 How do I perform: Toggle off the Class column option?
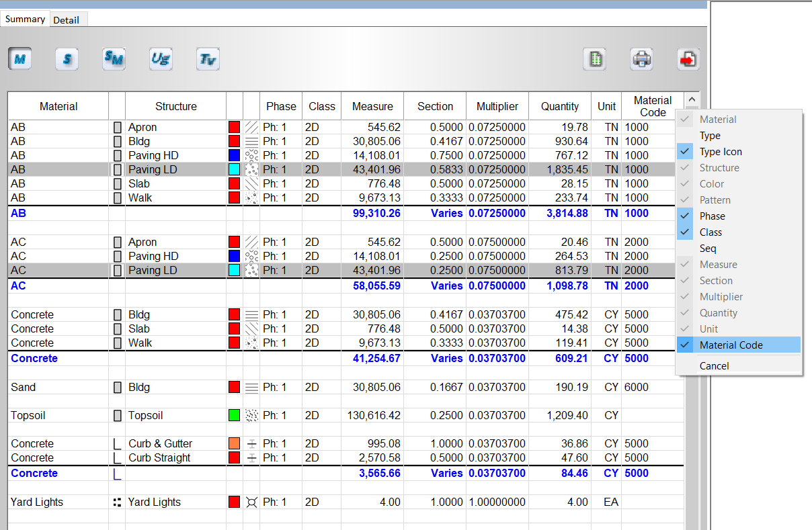(710, 232)
